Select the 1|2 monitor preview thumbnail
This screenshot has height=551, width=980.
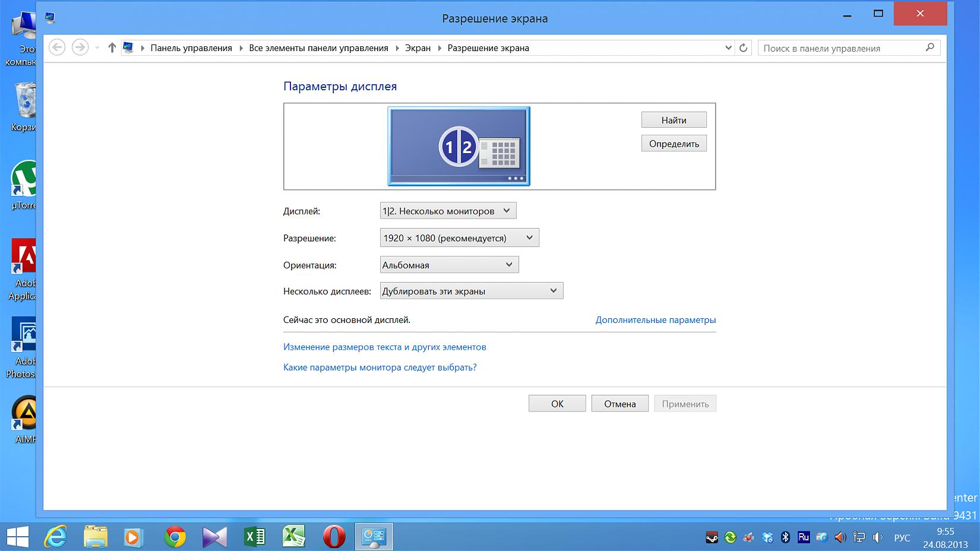(x=459, y=146)
